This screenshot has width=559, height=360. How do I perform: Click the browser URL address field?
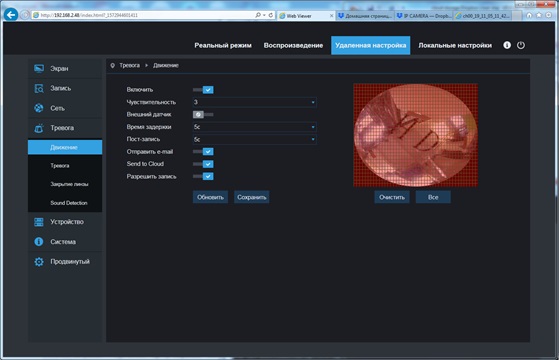point(143,15)
